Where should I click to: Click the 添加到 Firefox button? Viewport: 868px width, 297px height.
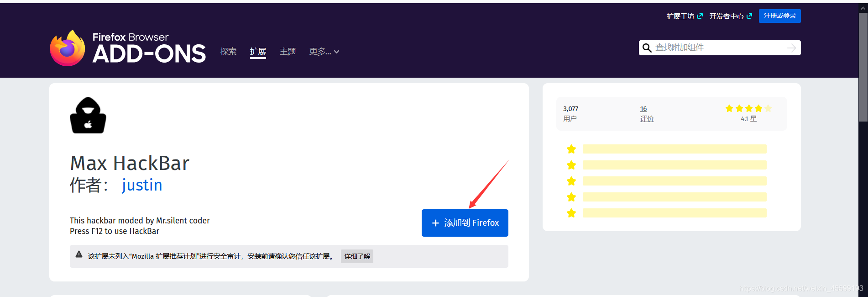click(x=465, y=223)
